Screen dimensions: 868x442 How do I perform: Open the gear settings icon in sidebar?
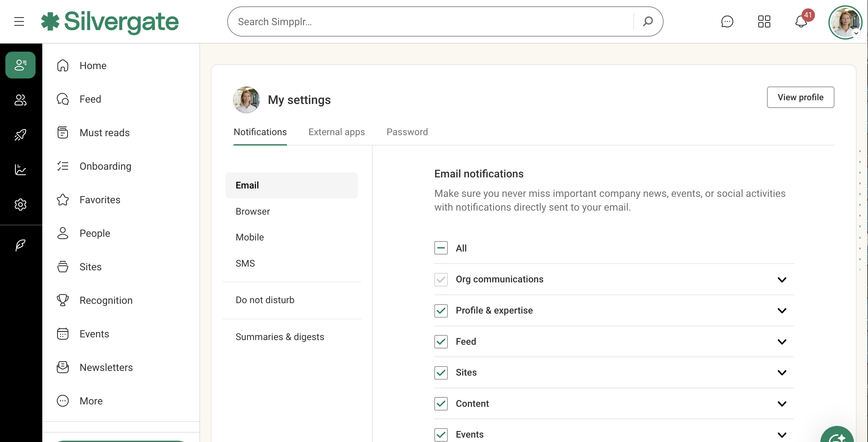tap(20, 204)
